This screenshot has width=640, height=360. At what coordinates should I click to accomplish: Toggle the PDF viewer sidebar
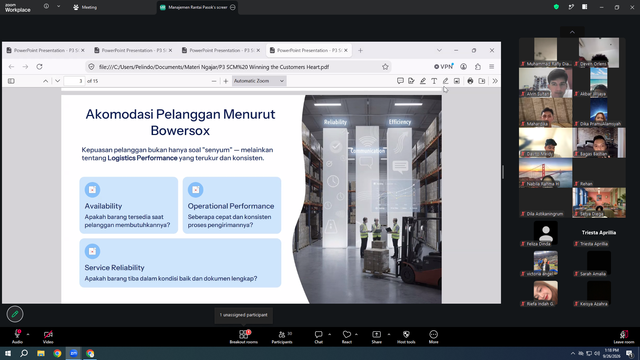(x=11, y=81)
